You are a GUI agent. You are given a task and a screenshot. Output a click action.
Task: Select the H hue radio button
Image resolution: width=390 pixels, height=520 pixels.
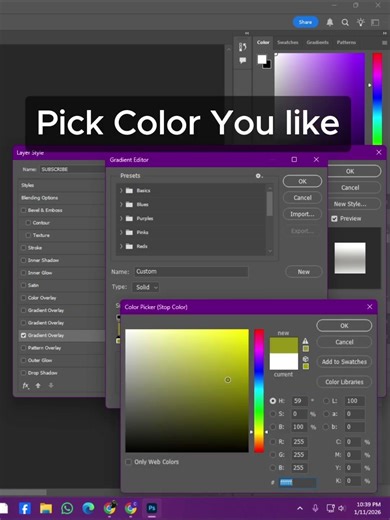coord(273,401)
